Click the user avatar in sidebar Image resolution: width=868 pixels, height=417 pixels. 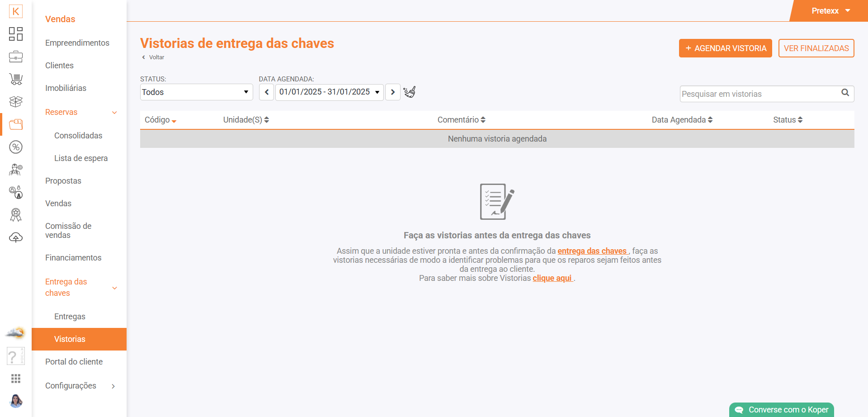pos(16,401)
